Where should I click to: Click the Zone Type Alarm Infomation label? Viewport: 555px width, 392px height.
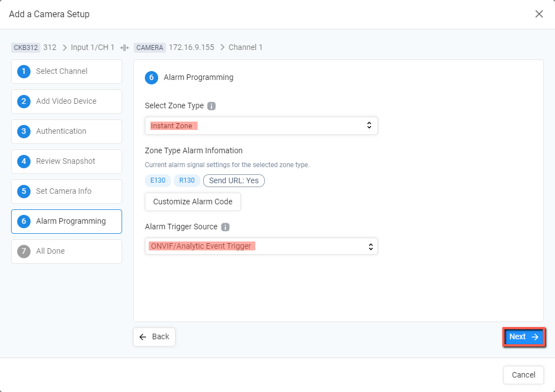tap(194, 151)
